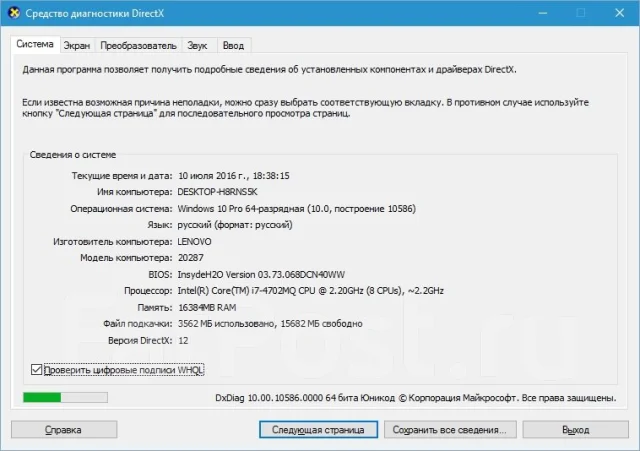
Task: Click DirectX version value 12
Action: [183, 340]
